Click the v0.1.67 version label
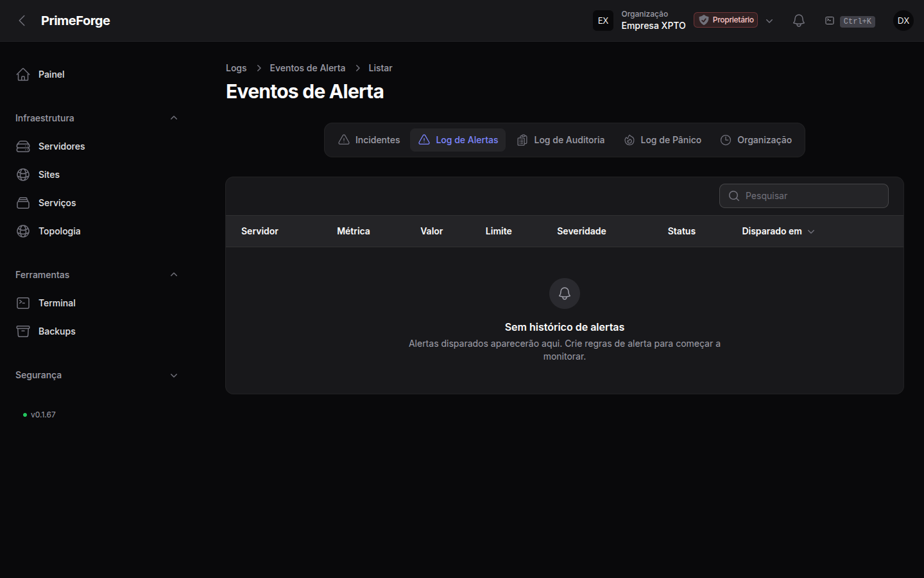This screenshot has width=924, height=578. click(x=43, y=415)
